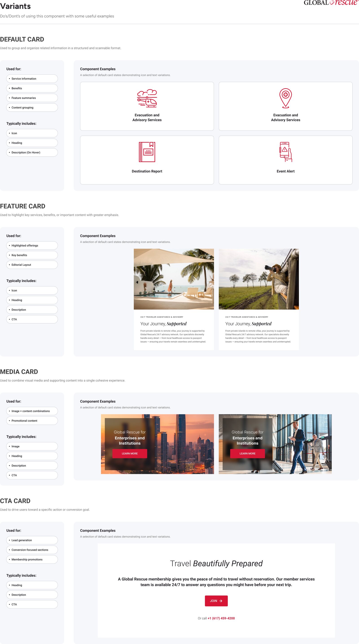Viewport: 359px width, 644px height.
Task: Select the "Image + content combinations" pill
Action: tap(32, 411)
